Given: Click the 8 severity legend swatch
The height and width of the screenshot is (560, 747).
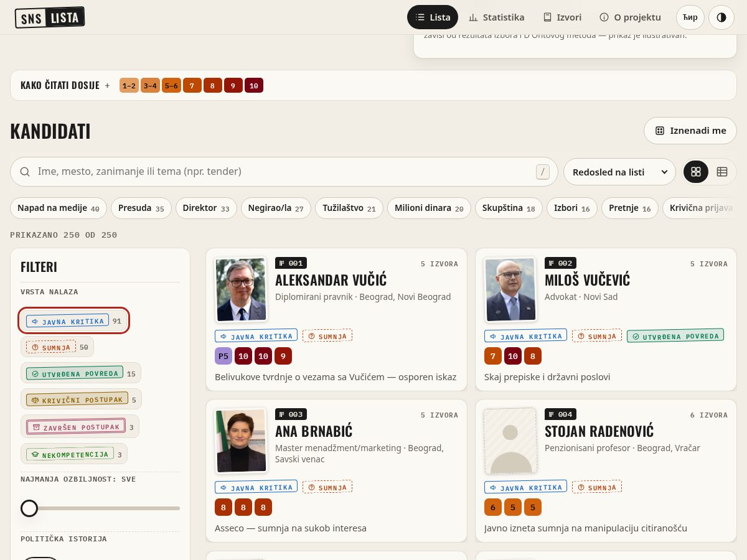Looking at the screenshot, I should click(x=212, y=86).
